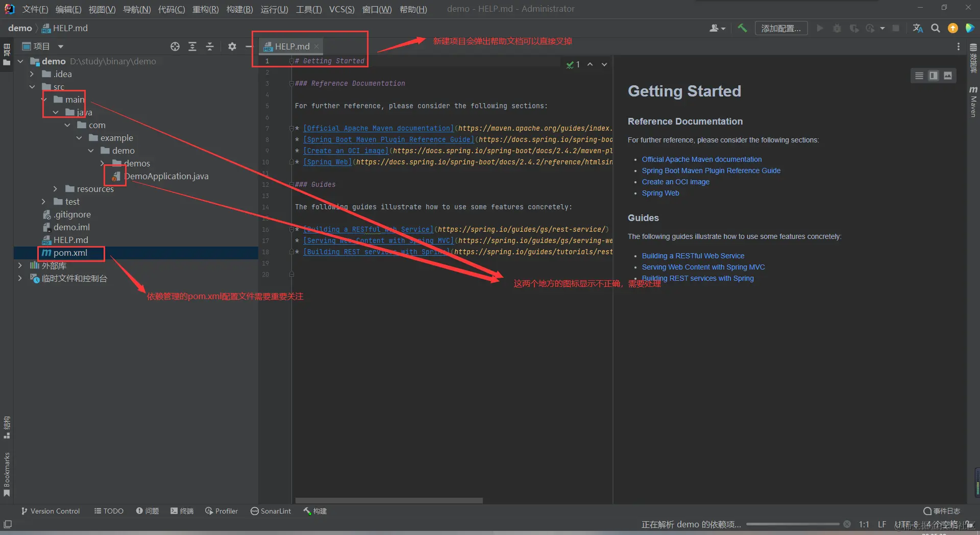Cancel the dependency resolving background task

tap(847, 524)
